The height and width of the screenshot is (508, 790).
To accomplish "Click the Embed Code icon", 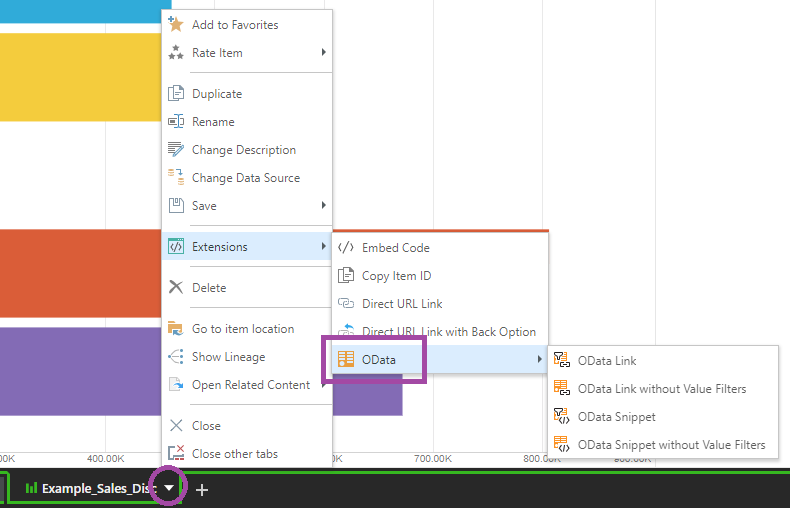I will point(346,248).
